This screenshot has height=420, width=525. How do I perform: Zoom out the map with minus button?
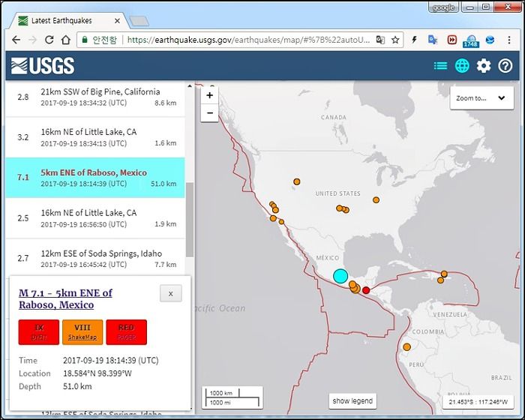(x=209, y=112)
